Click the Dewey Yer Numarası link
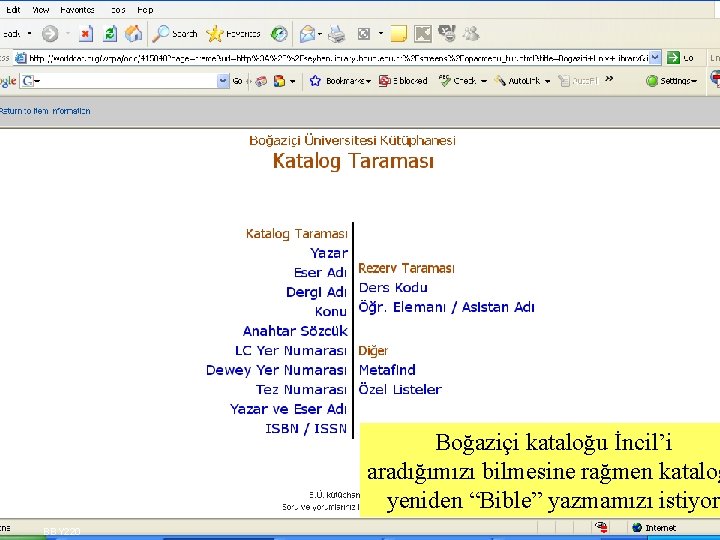The image size is (720, 540). tap(276, 370)
